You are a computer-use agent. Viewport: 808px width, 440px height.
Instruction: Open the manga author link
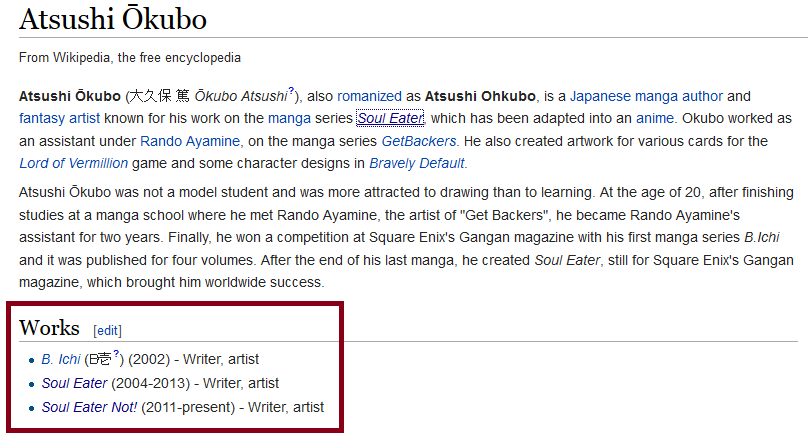coord(679,96)
